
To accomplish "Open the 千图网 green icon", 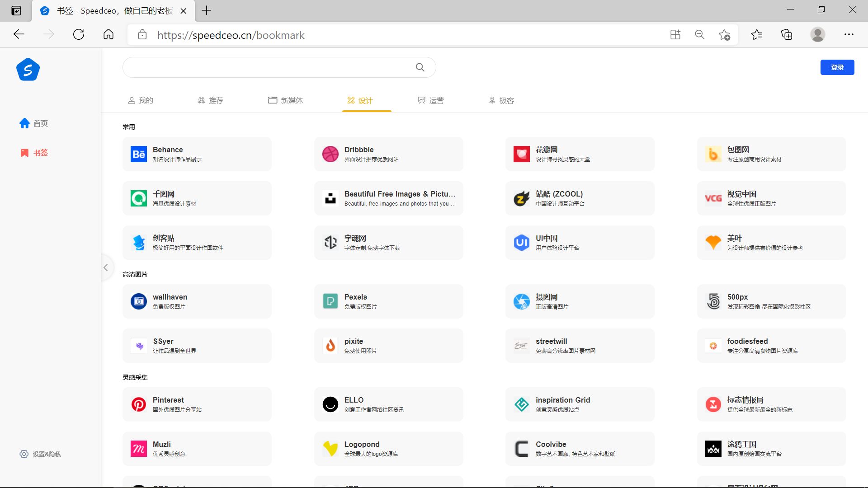I will 139,198.
